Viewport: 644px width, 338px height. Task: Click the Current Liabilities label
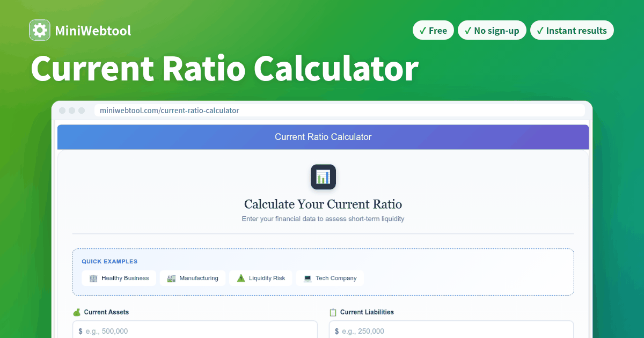pos(367,312)
